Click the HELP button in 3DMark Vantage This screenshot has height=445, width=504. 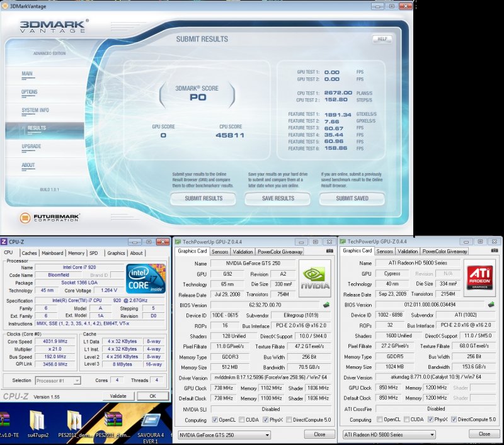click(382, 39)
